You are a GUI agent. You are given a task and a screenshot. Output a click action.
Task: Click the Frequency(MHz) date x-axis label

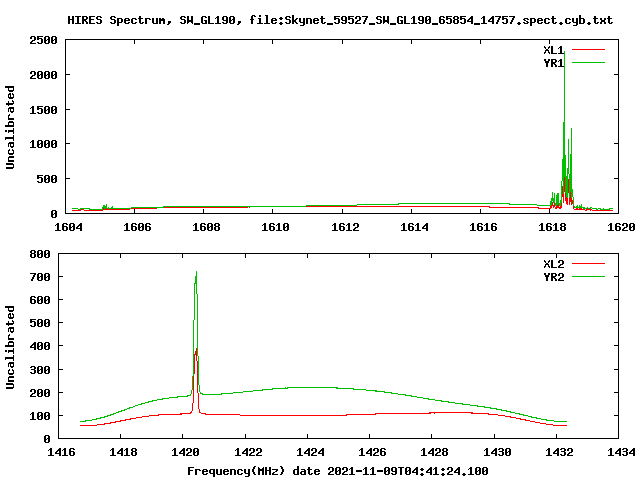point(338,471)
